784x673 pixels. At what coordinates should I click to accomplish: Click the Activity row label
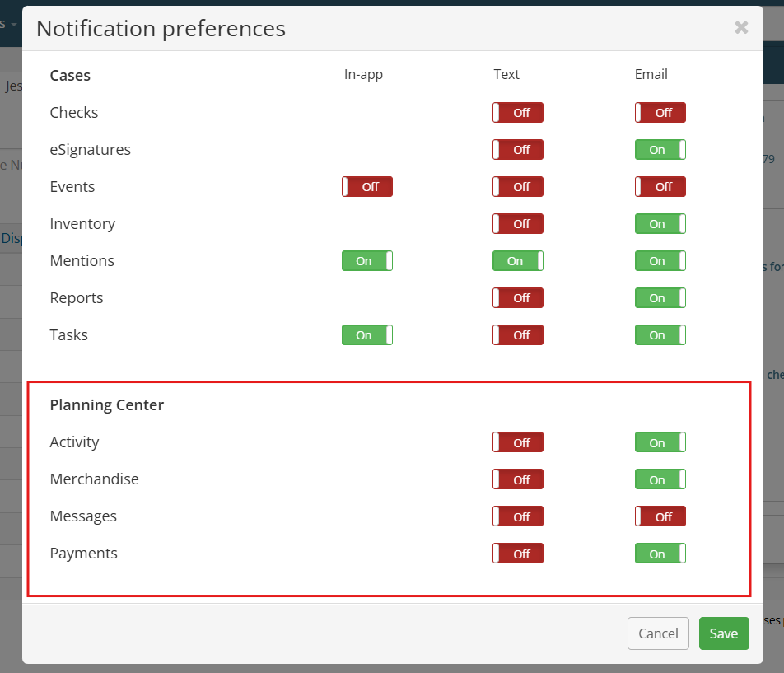click(x=74, y=442)
